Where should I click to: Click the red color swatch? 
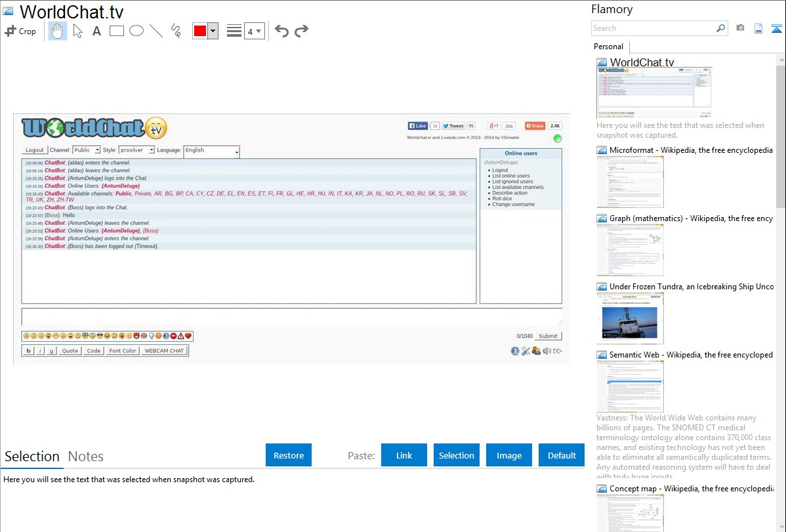200,31
